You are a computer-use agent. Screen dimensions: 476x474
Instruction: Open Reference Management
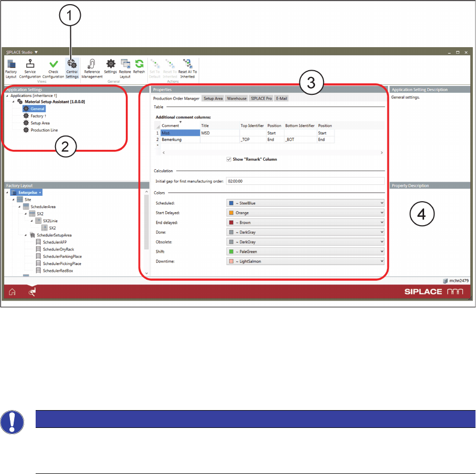[x=92, y=69]
